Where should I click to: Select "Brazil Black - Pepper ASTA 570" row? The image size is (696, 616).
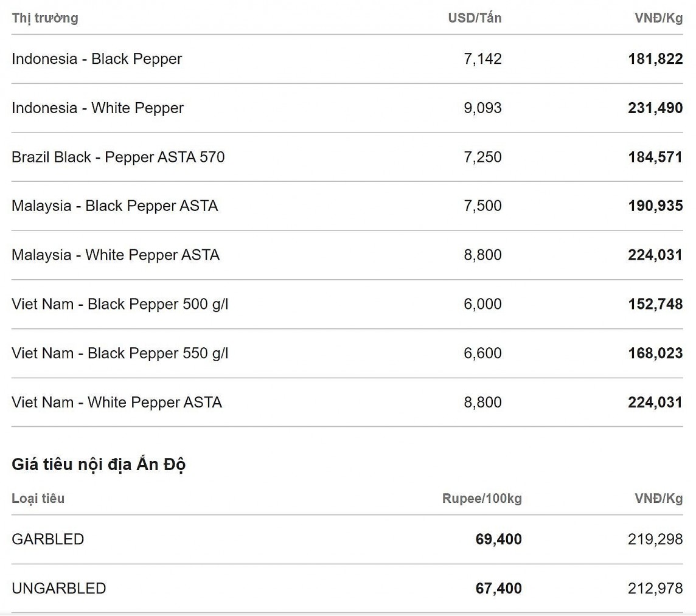[118, 157]
